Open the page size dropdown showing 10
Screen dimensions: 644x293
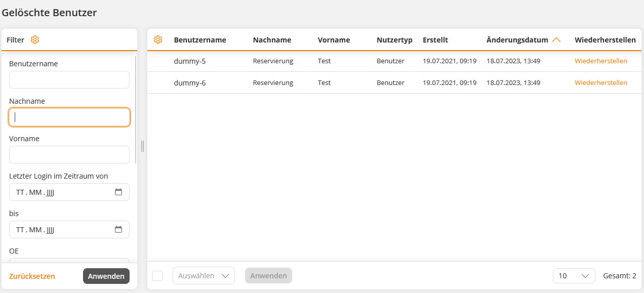pyautogui.click(x=574, y=276)
